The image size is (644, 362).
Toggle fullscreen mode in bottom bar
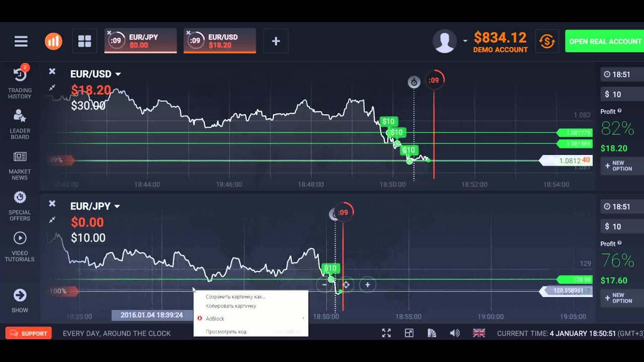click(x=386, y=333)
